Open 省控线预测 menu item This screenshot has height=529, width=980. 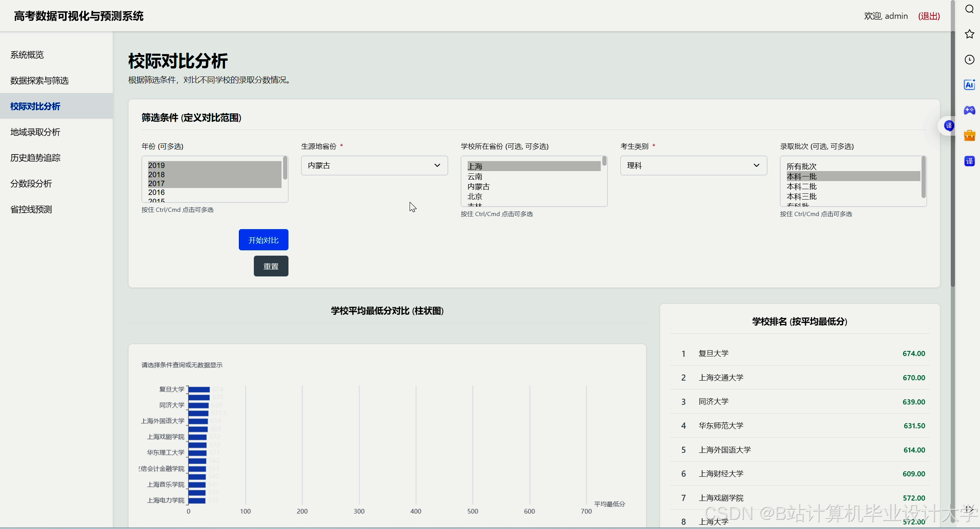point(31,209)
